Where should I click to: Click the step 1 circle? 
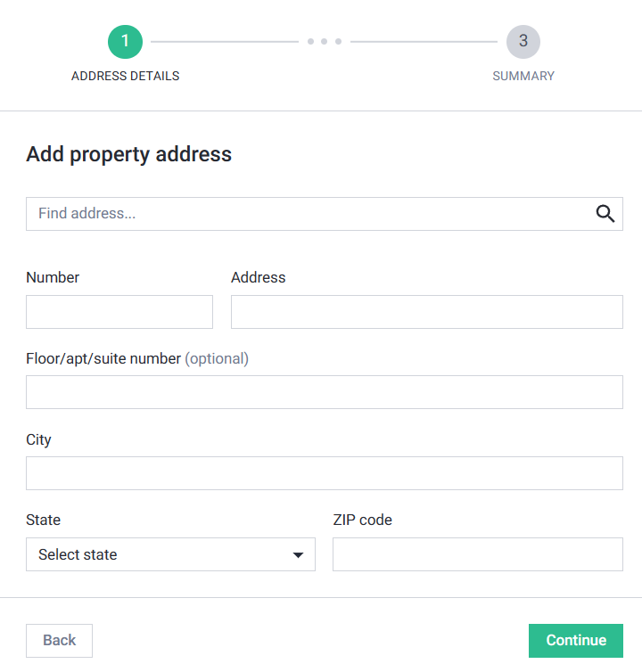pyautogui.click(x=125, y=41)
